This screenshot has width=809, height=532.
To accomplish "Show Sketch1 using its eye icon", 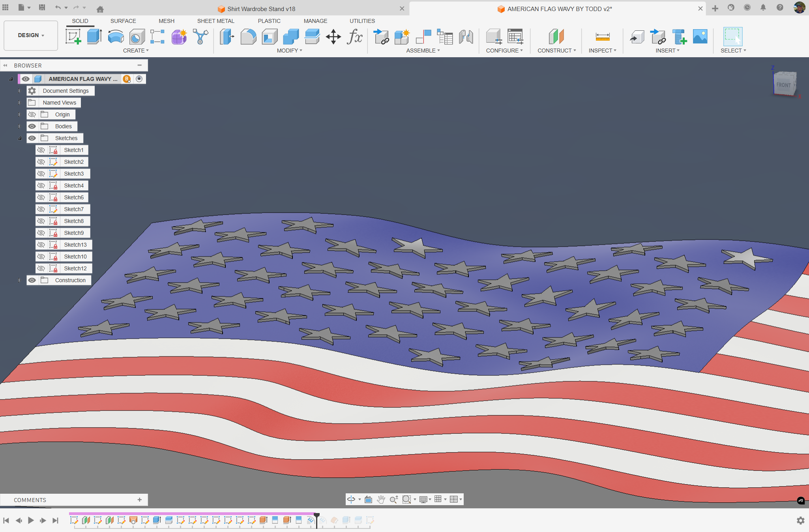I will tap(41, 150).
